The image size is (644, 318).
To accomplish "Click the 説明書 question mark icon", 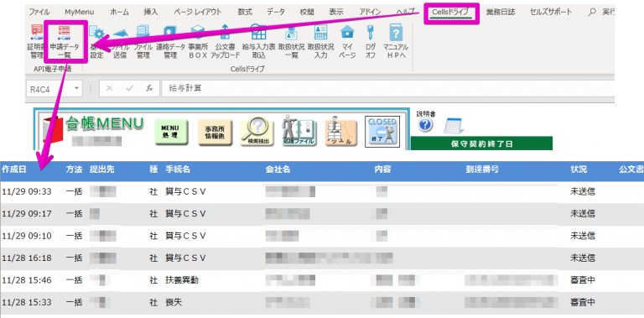I will [x=426, y=125].
